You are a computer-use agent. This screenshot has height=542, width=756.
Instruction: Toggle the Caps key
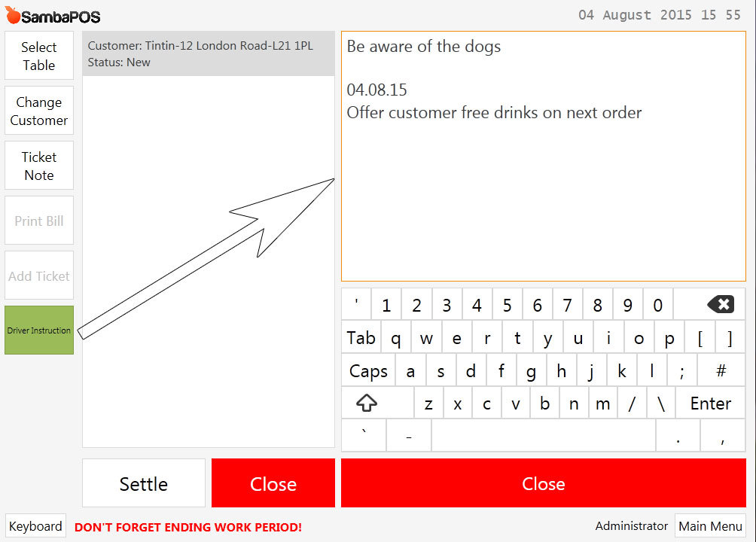(368, 370)
